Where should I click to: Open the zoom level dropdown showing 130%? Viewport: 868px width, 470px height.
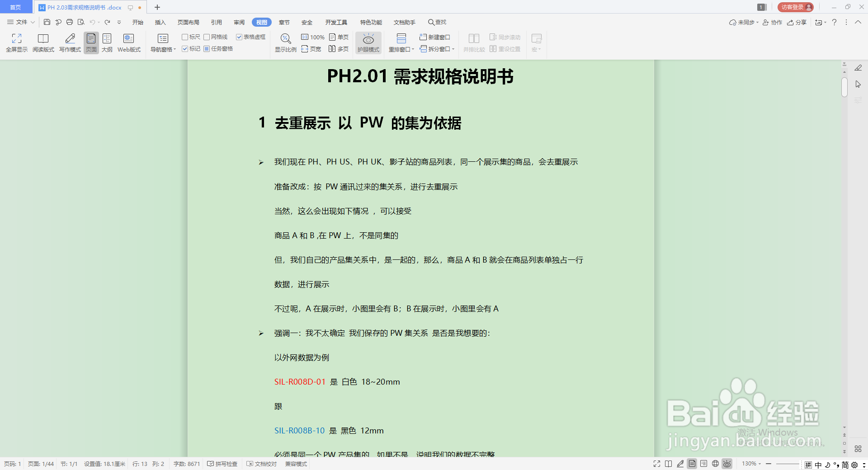[750, 464]
